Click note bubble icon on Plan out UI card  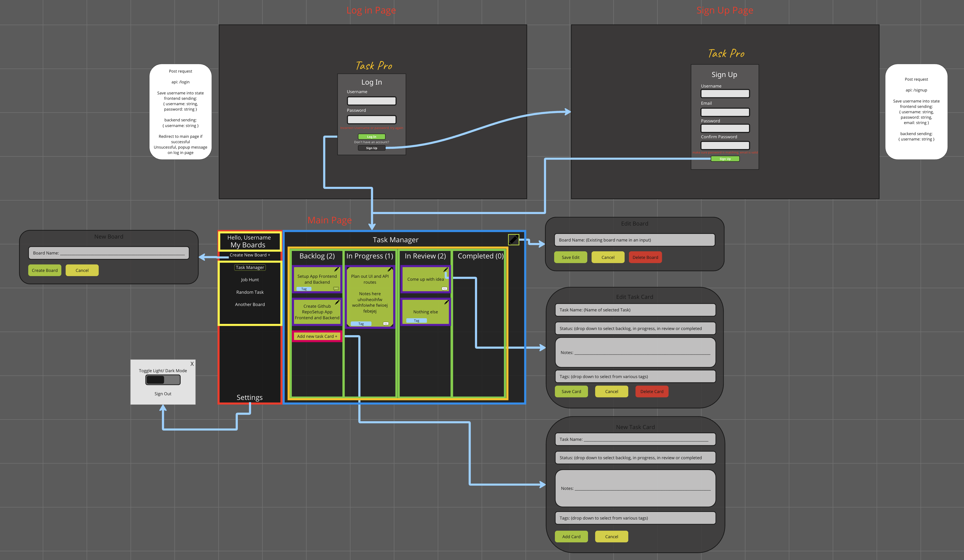pyautogui.click(x=386, y=324)
